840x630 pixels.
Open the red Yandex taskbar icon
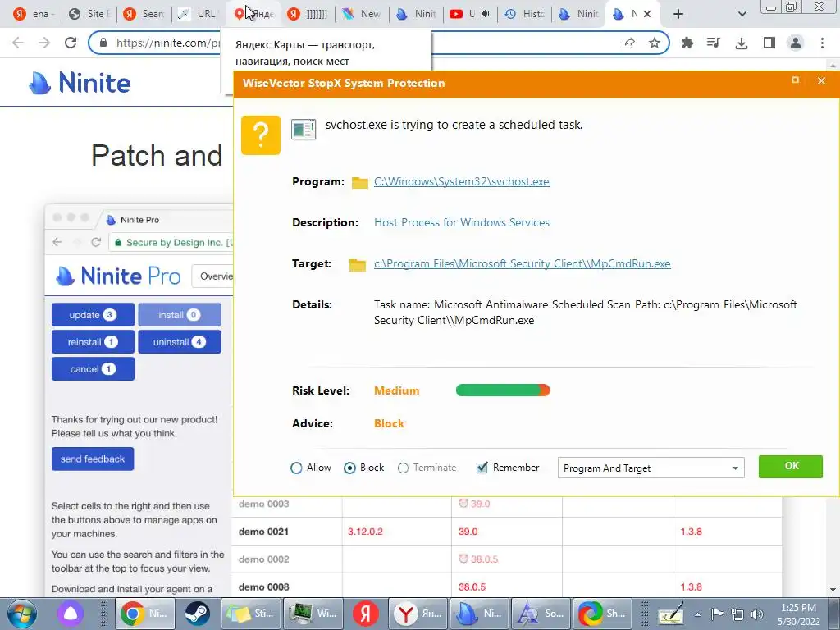coord(365,614)
